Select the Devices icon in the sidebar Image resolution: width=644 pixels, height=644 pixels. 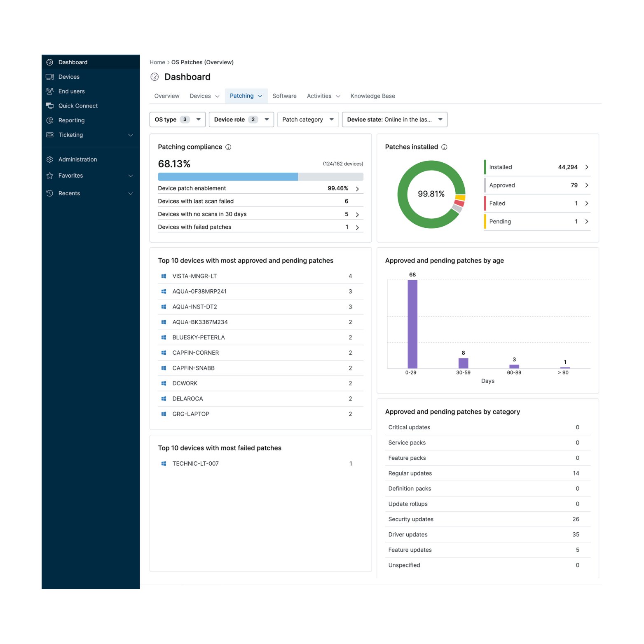pos(50,77)
